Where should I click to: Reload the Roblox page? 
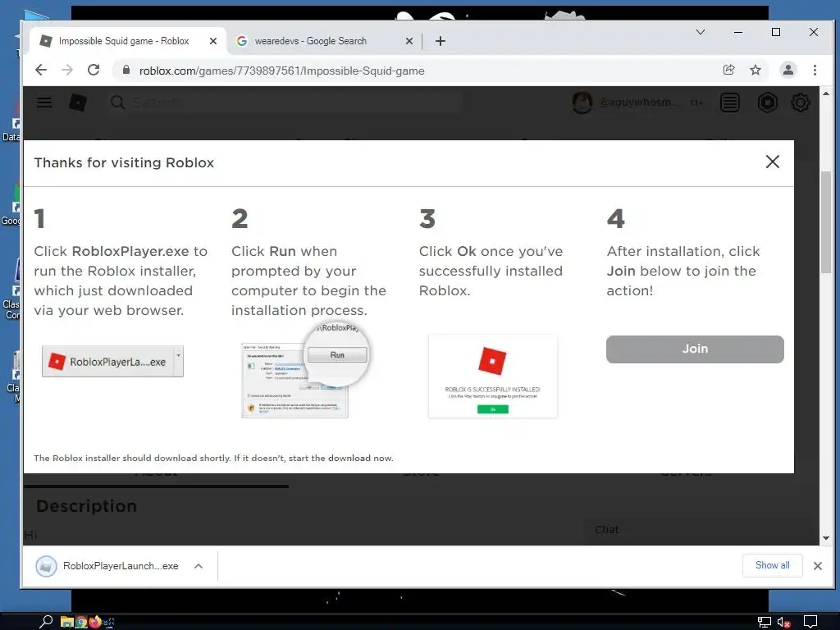pyautogui.click(x=94, y=71)
